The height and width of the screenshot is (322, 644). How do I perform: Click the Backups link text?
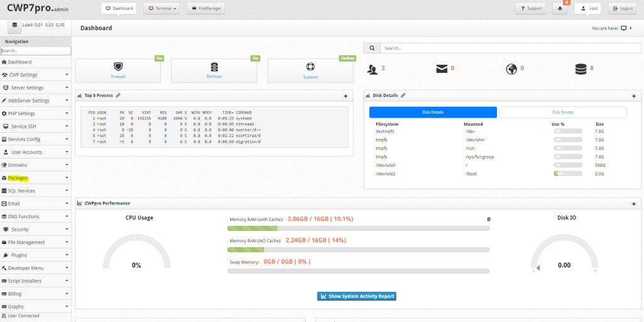click(214, 76)
